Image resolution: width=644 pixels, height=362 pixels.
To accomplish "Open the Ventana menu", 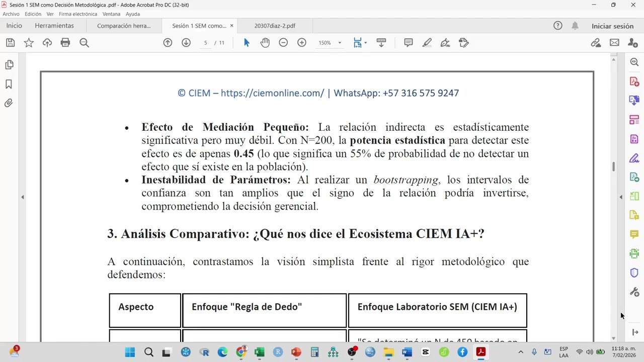I will (x=111, y=14).
